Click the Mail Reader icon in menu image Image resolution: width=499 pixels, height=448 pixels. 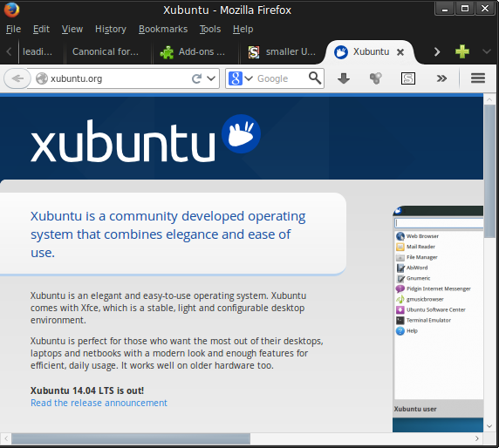[400, 247]
